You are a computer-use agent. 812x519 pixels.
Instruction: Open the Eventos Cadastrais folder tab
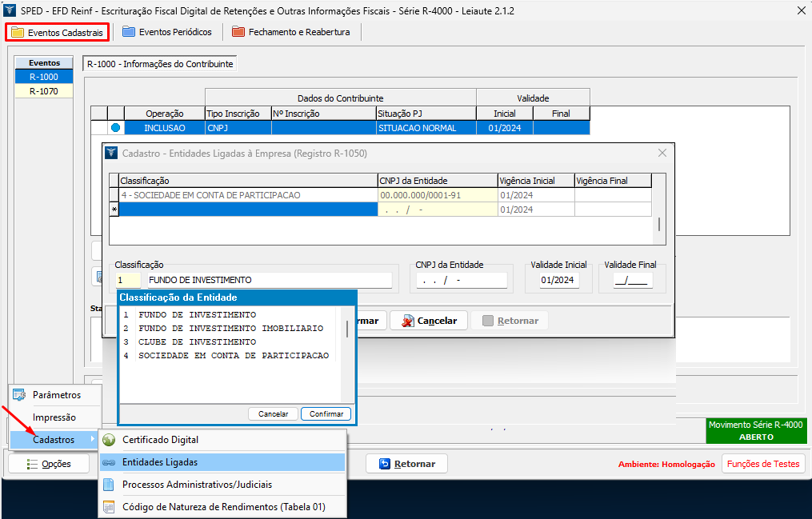pos(57,33)
